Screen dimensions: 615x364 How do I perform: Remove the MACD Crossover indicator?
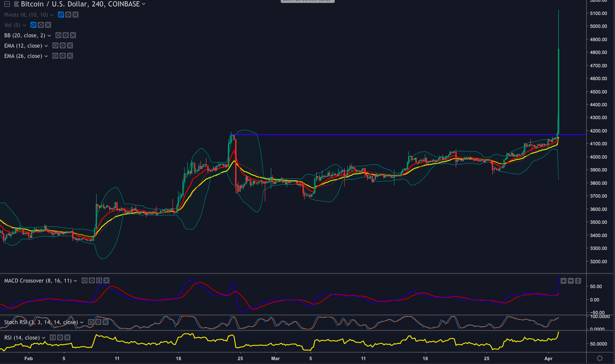point(107,280)
